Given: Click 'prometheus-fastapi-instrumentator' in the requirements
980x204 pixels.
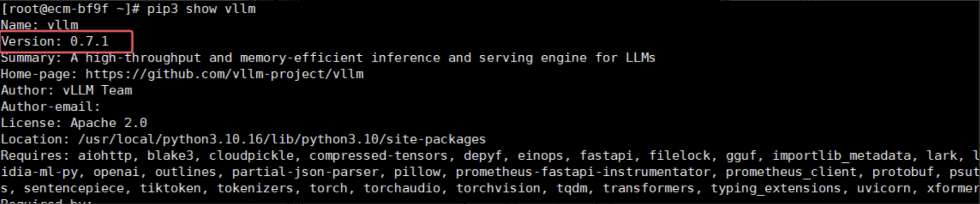Looking at the screenshot, I should [x=582, y=172].
